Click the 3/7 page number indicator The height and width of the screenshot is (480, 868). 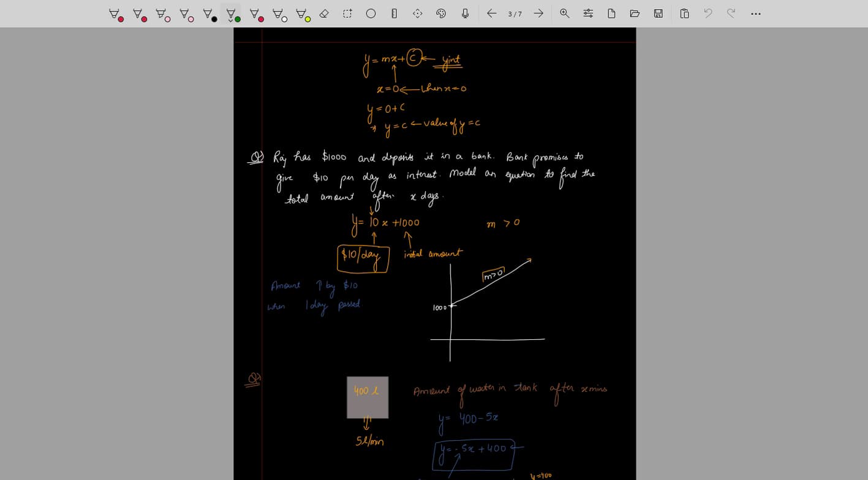point(515,13)
